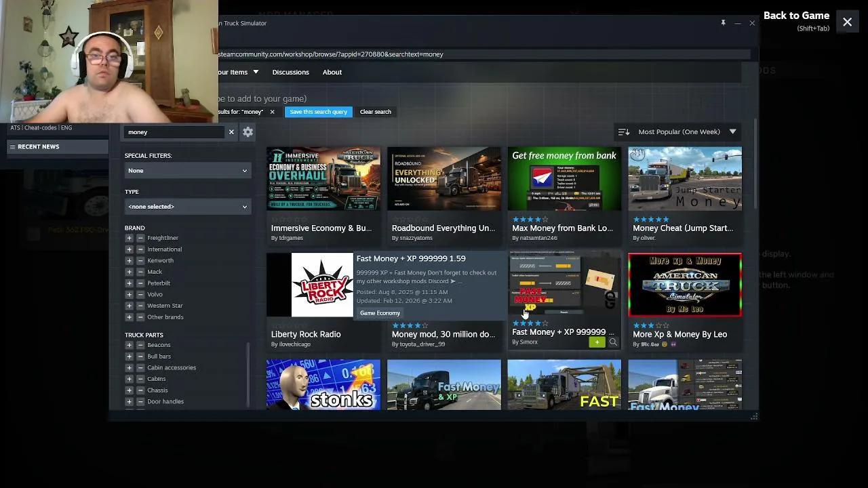Toggle the Peterbilt exclude minus button
868x488 pixels.
coord(140,283)
